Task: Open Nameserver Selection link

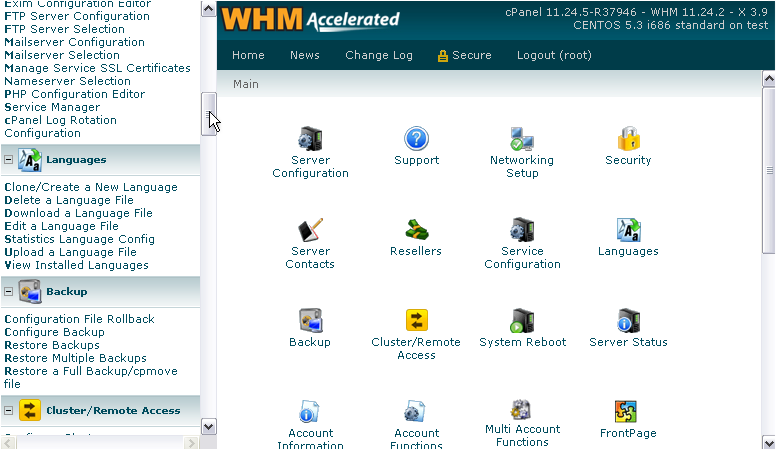Action: [x=67, y=81]
